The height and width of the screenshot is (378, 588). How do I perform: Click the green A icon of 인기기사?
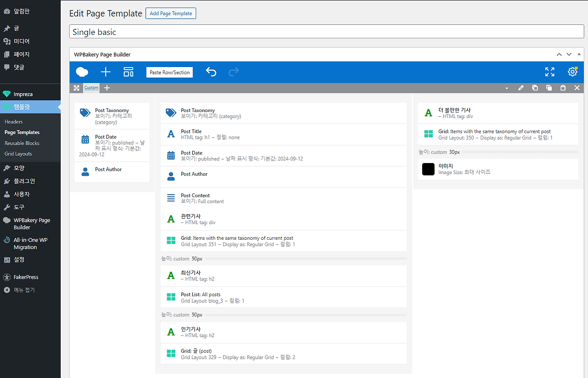tap(171, 333)
